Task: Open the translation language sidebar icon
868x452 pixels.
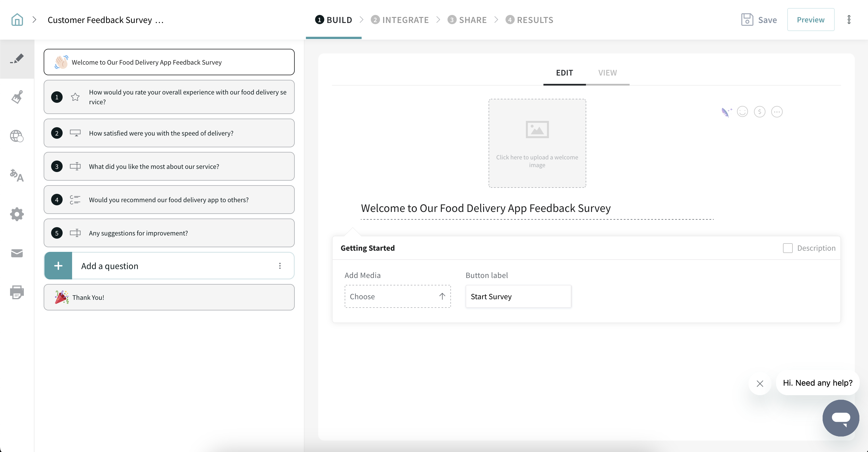Action: (17, 175)
